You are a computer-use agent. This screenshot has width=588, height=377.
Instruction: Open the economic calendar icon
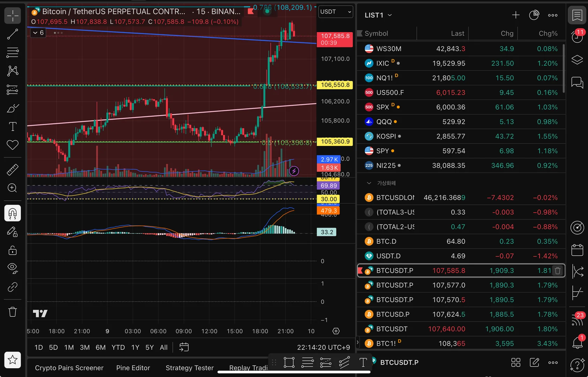click(x=577, y=250)
